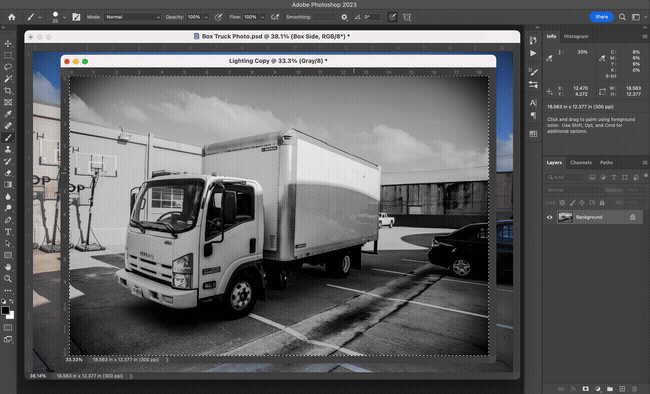Toggle lock all for layers
This screenshot has height=394, width=650.
coord(602,203)
